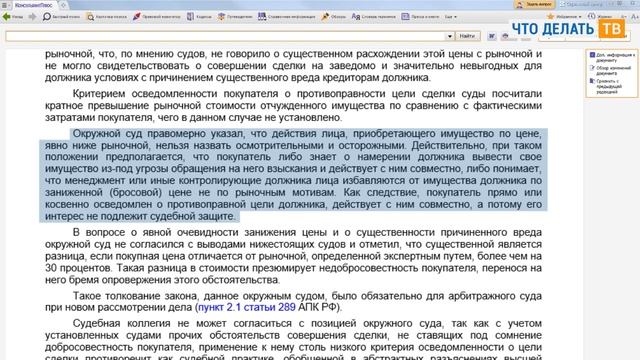640x360 pixels.
Task: Open Справочная информация
Action: (287, 17)
